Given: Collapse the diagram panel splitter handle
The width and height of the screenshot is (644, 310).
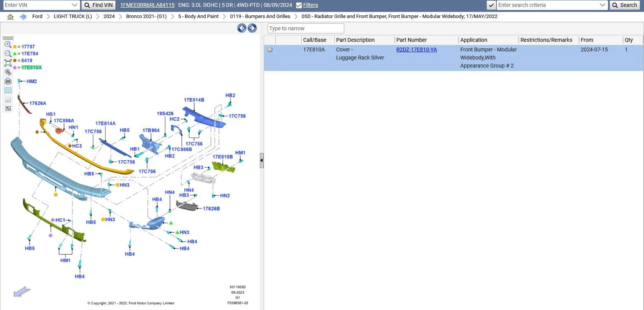Looking at the screenshot, I should click(262, 160).
